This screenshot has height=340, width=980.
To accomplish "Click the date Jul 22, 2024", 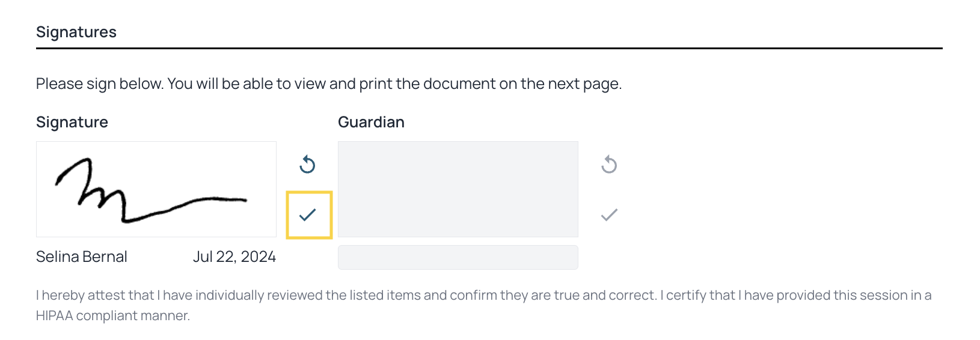I will coord(234,257).
